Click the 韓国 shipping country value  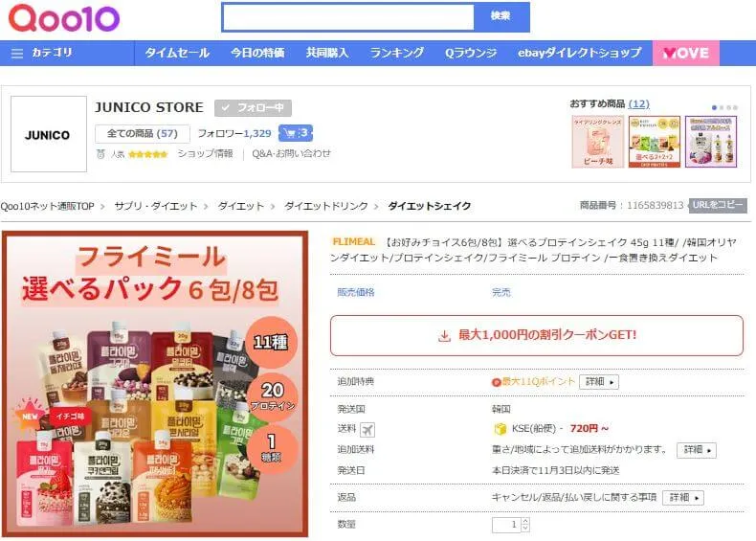point(500,409)
